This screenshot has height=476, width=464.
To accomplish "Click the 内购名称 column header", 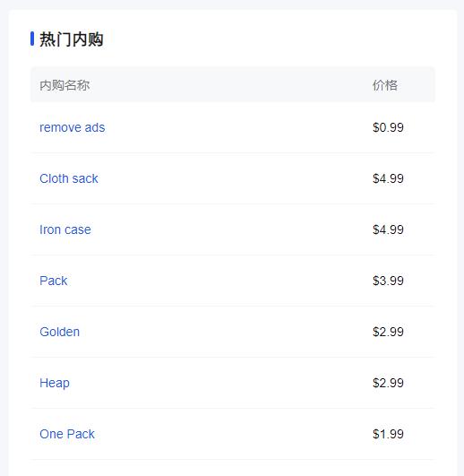I will 64,85.
